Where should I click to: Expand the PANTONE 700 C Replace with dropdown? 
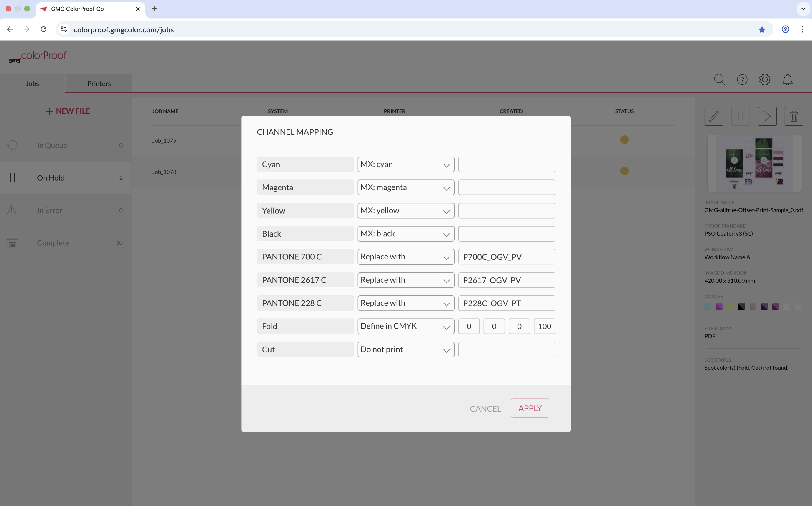tap(405, 257)
